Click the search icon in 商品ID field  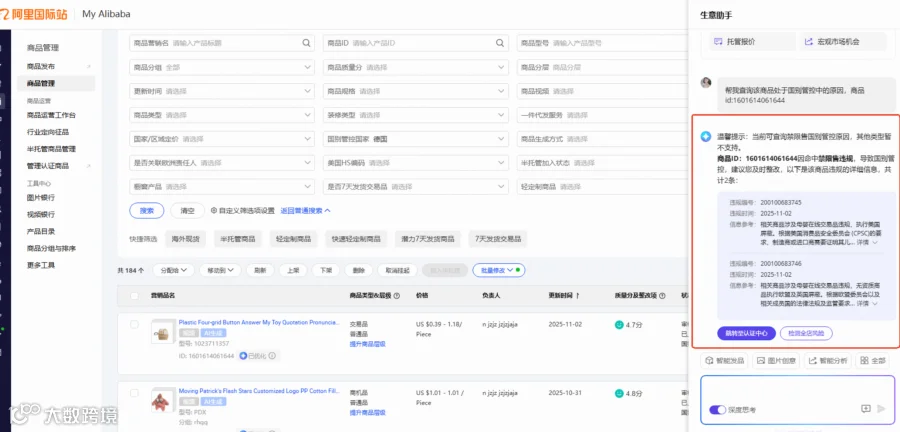tap(500, 43)
